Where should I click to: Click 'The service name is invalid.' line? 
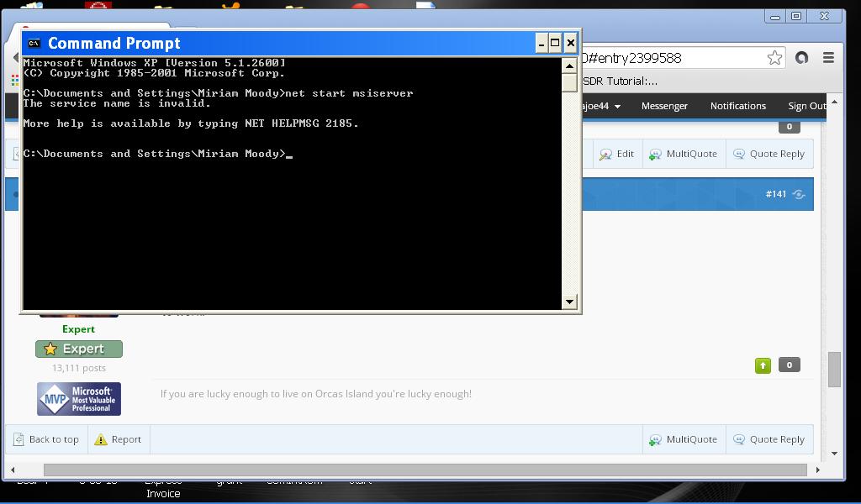pyautogui.click(x=117, y=103)
